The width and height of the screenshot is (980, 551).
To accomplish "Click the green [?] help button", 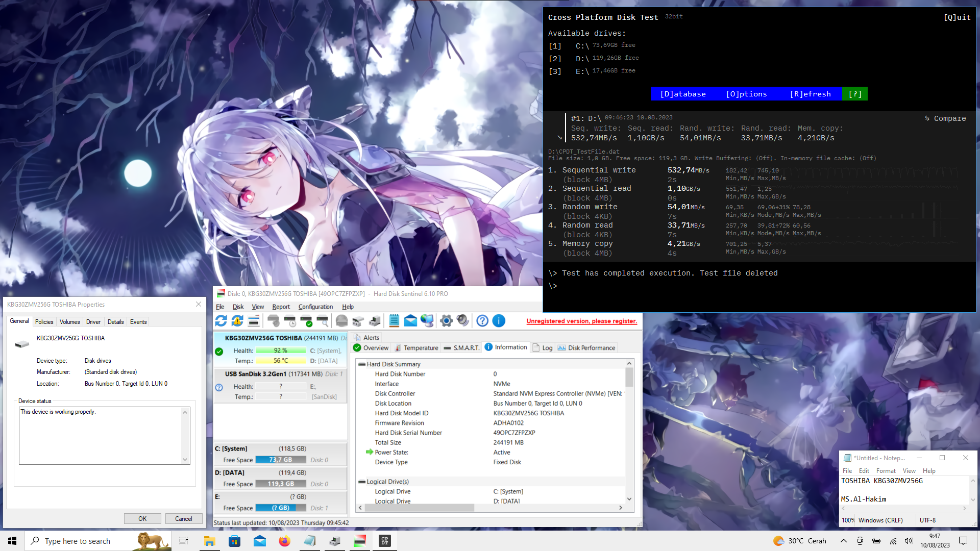I will coord(855,94).
